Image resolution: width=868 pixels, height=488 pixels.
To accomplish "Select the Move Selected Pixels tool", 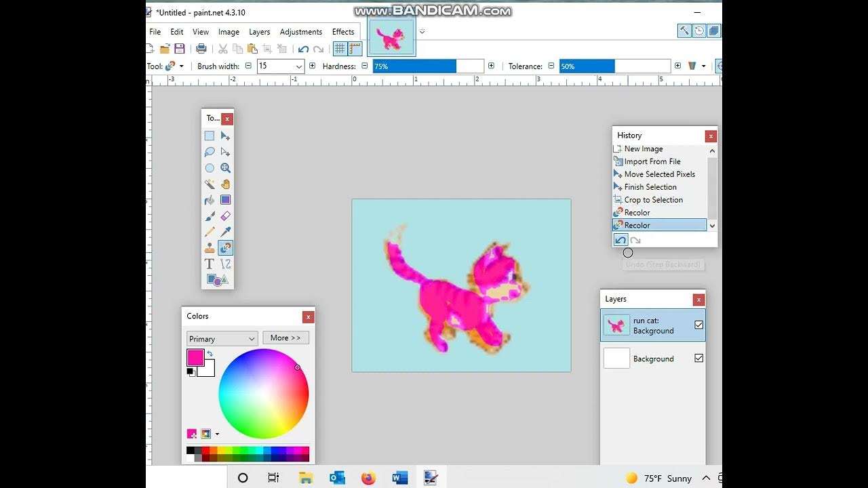I will coord(226,136).
